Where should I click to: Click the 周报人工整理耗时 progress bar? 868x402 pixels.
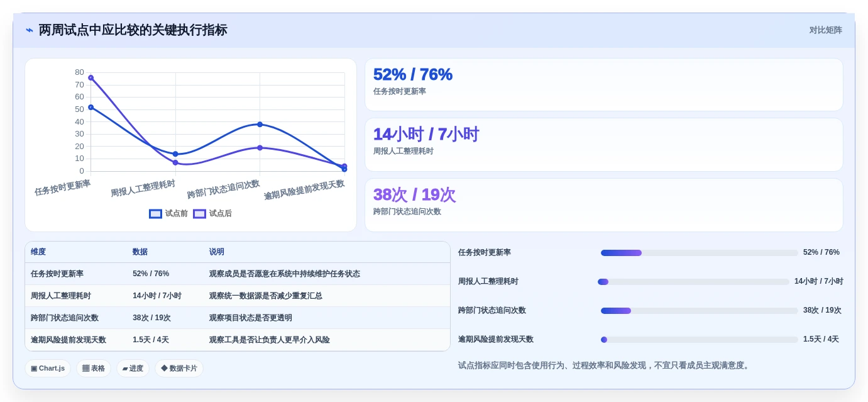click(693, 282)
